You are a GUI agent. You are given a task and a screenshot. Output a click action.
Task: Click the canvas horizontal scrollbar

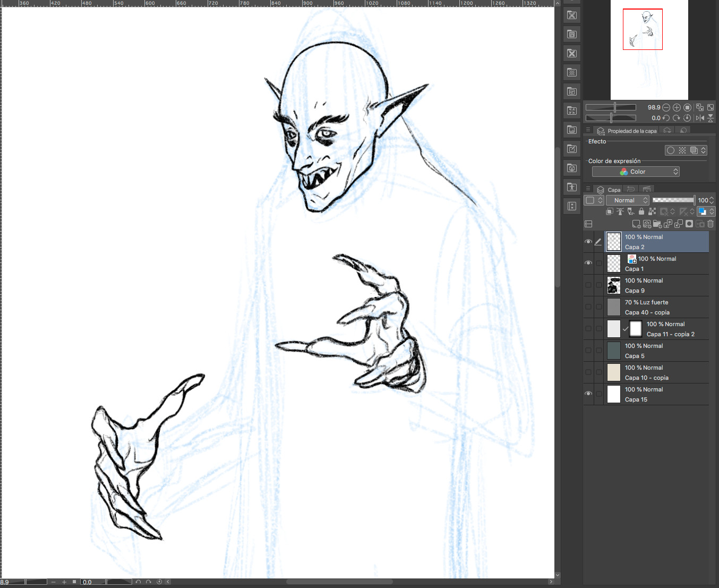pyautogui.click(x=339, y=582)
